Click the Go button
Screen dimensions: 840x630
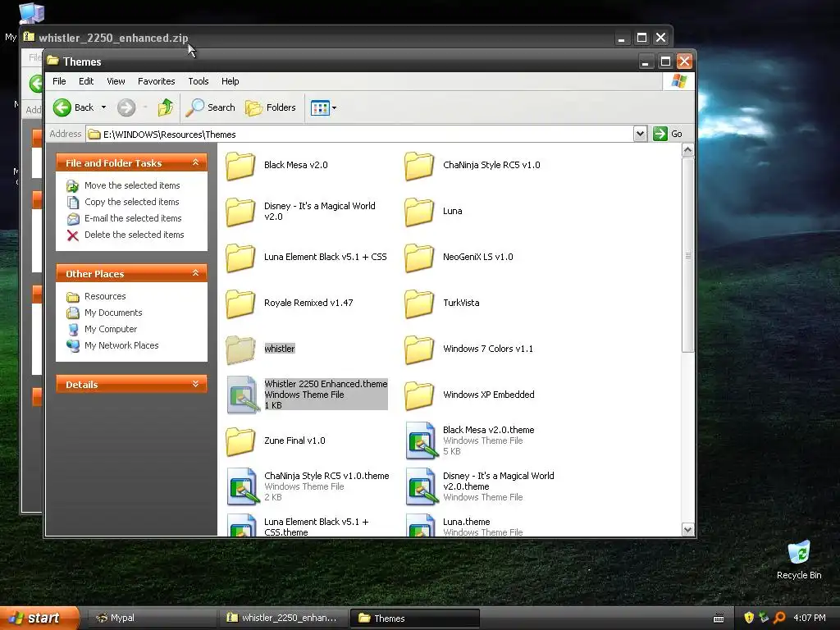[668, 134]
